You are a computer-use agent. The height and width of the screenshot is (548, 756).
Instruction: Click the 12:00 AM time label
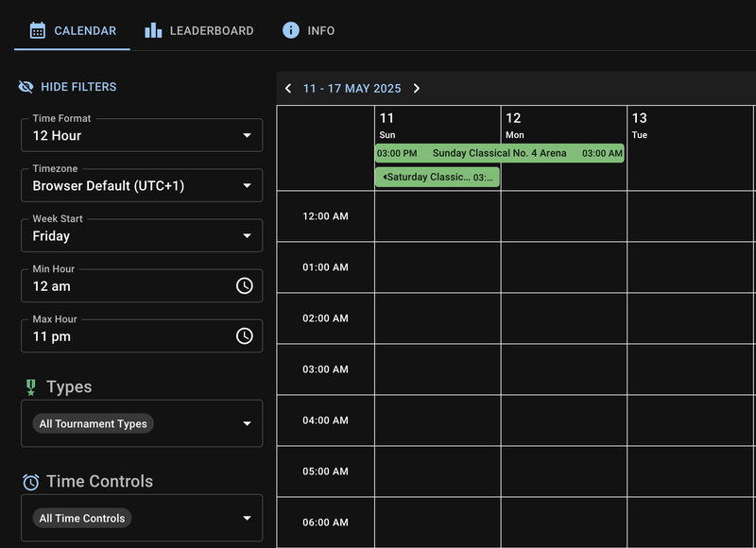(325, 216)
